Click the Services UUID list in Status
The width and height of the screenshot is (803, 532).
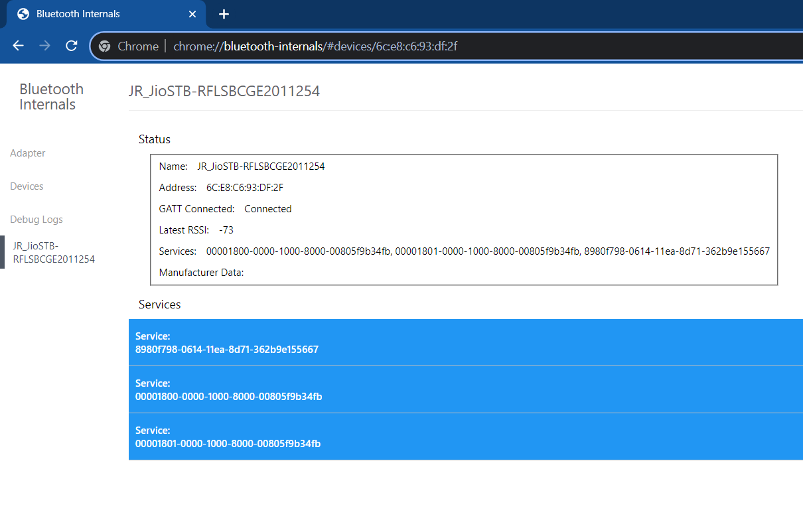click(x=488, y=251)
